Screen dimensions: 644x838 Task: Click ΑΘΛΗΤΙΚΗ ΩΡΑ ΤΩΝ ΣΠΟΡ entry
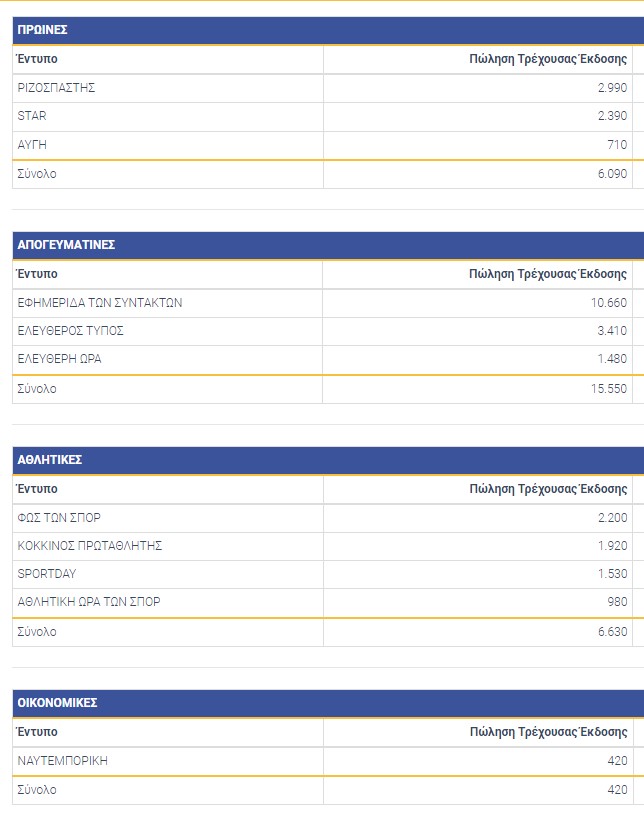coord(89,602)
